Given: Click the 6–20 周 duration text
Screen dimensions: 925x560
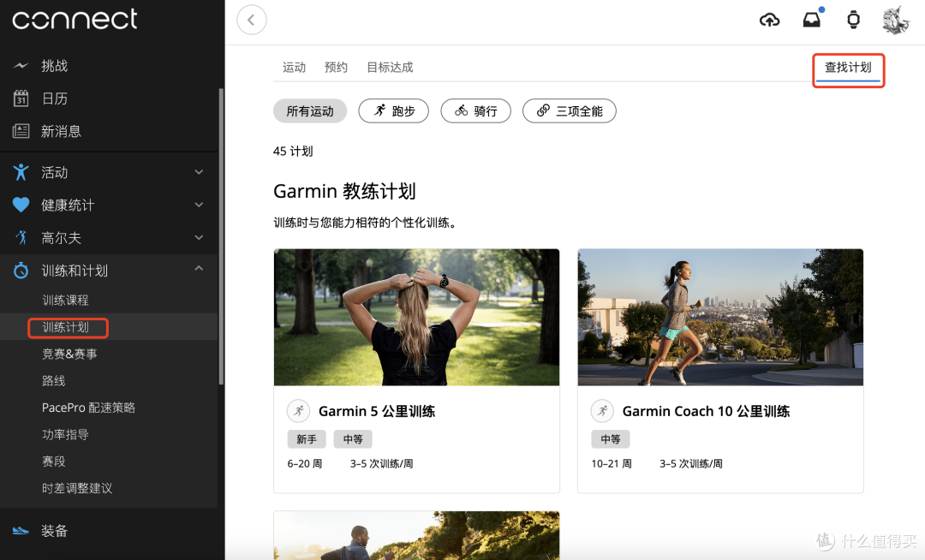Looking at the screenshot, I should point(304,463).
